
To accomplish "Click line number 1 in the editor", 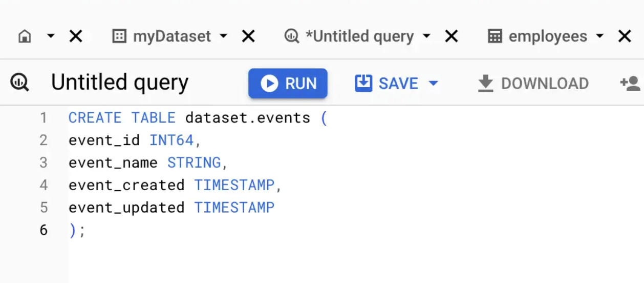I will [x=44, y=118].
